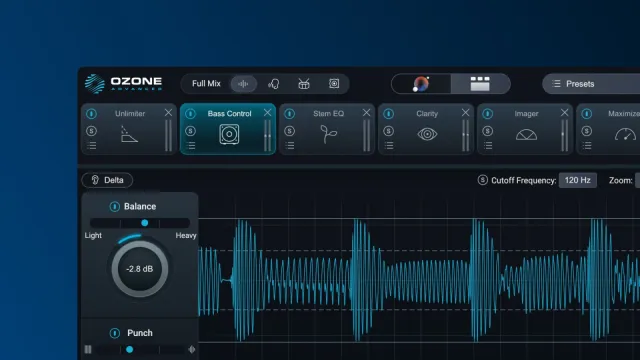This screenshot has height=360, width=640.
Task: Toggle power on the Maximizer module
Action: [x=587, y=113]
